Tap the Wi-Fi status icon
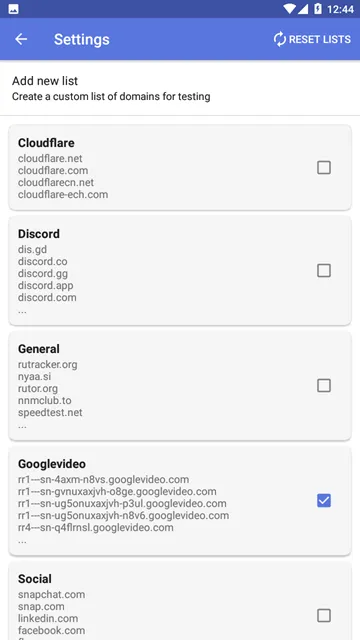The width and height of the screenshot is (360, 640). click(x=289, y=9)
